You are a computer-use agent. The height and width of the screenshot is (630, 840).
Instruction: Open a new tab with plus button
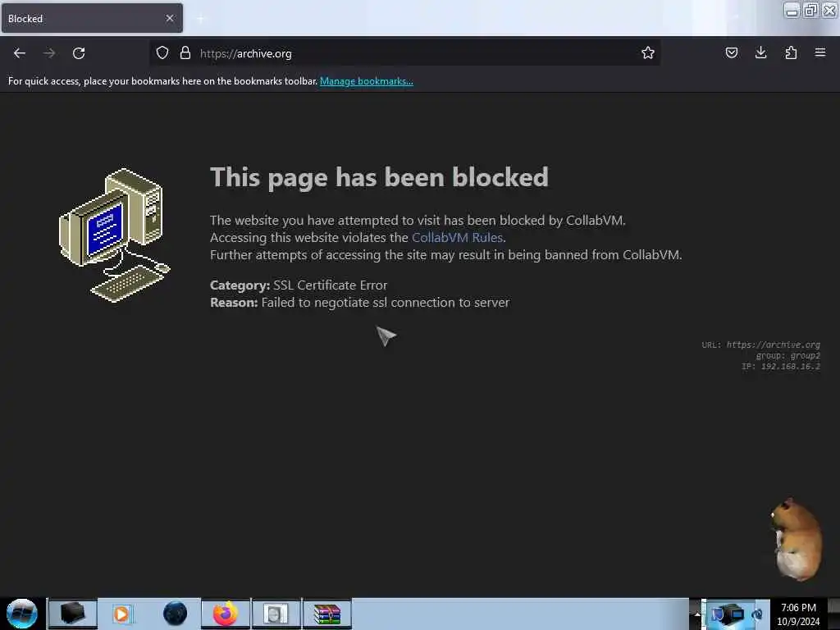click(x=200, y=19)
